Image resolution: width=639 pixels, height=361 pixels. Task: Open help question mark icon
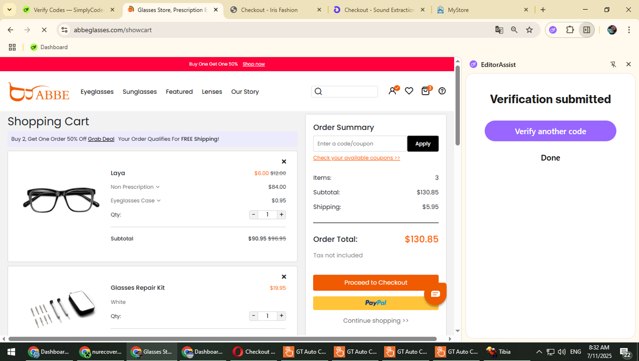tap(442, 91)
